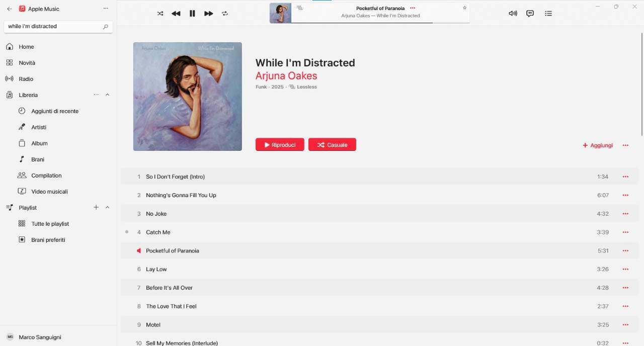The height and width of the screenshot is (346, 644).
Task: Open the play queue list icon
Action: [548, 14]
